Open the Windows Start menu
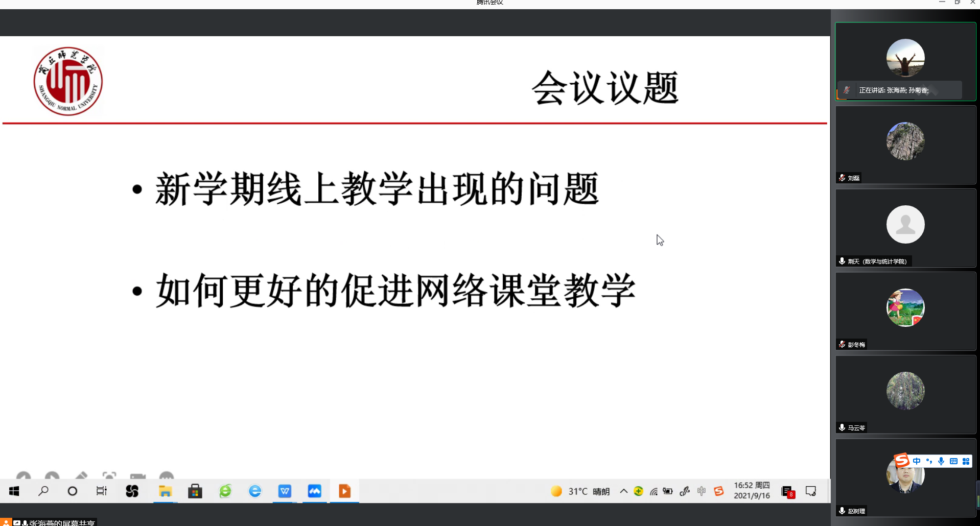This screenshot has width=980, height=526. [14, 491]
